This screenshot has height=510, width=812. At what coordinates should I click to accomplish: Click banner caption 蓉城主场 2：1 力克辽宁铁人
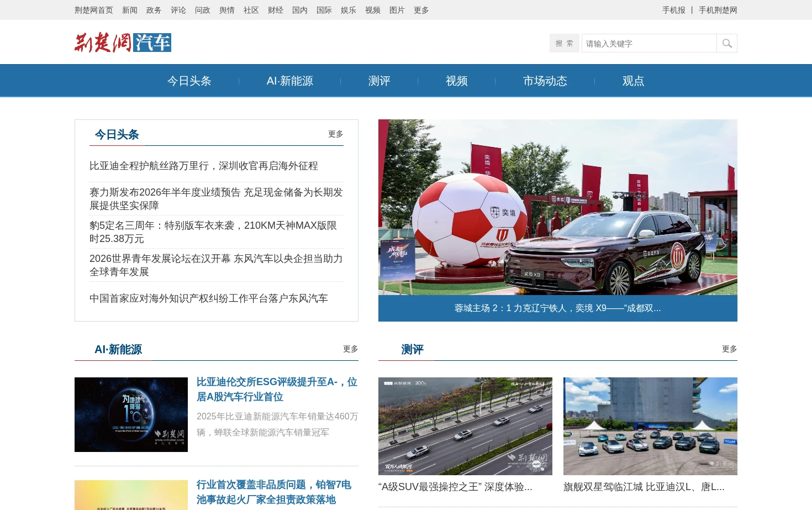(x=558, y=308)
